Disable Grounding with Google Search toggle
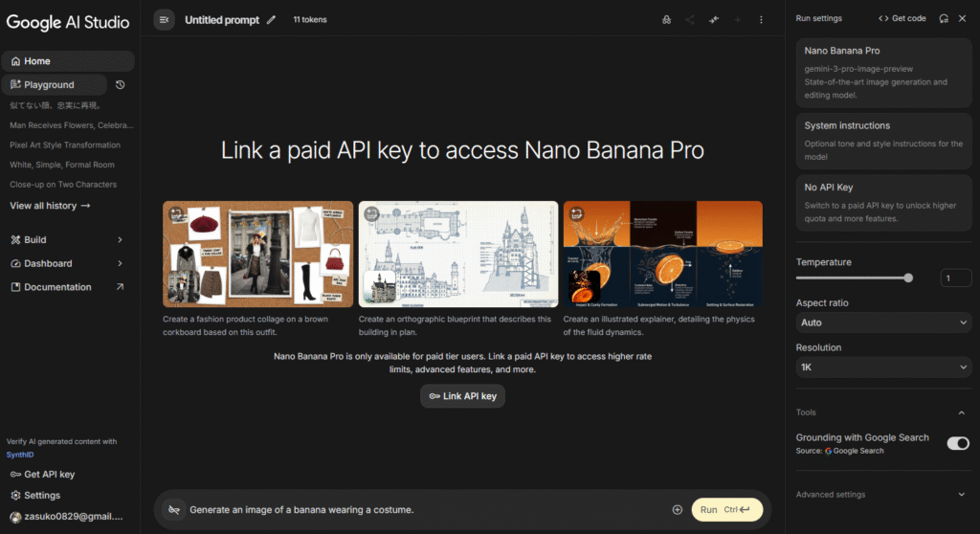Viewport: 980px width, 534px height. (957, 443)
